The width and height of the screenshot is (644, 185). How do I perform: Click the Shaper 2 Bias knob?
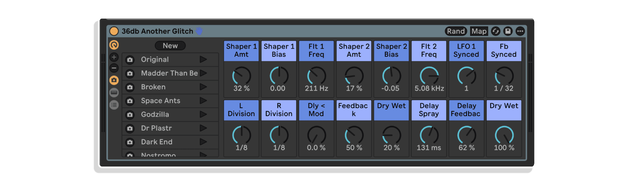(x=391, y=76)
